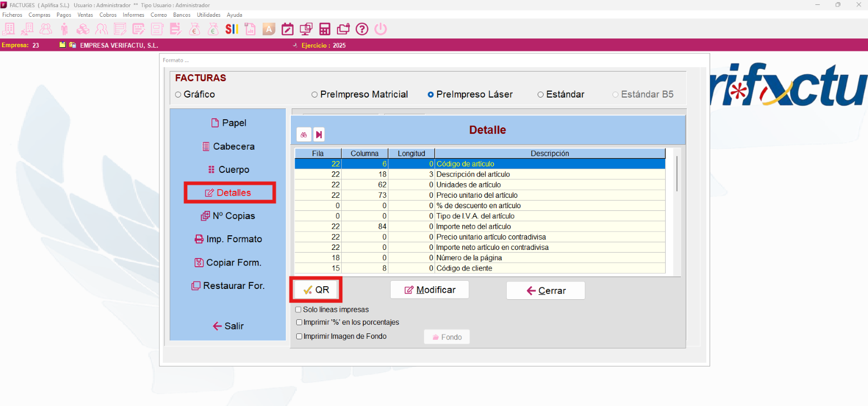Toggle Imprimir '%' en los porcentajes
This screenshot has width=868, height=406.
(x=299, y=322)
